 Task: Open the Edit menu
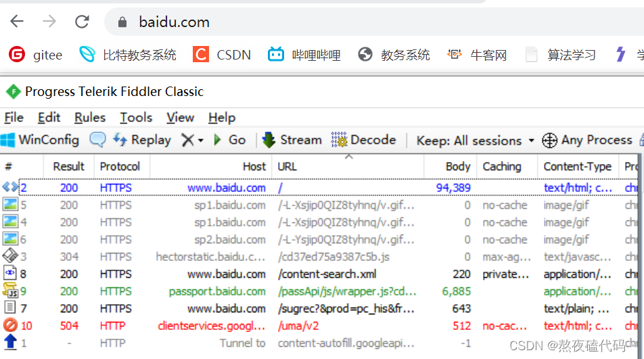coord(49,118)
